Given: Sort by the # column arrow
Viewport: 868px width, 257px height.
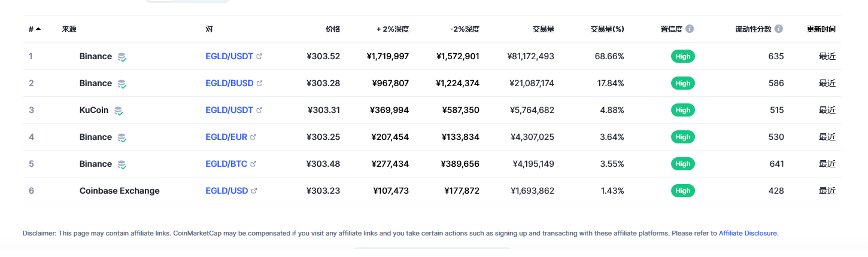Looking at the screenshot, I should click(38, 29).
